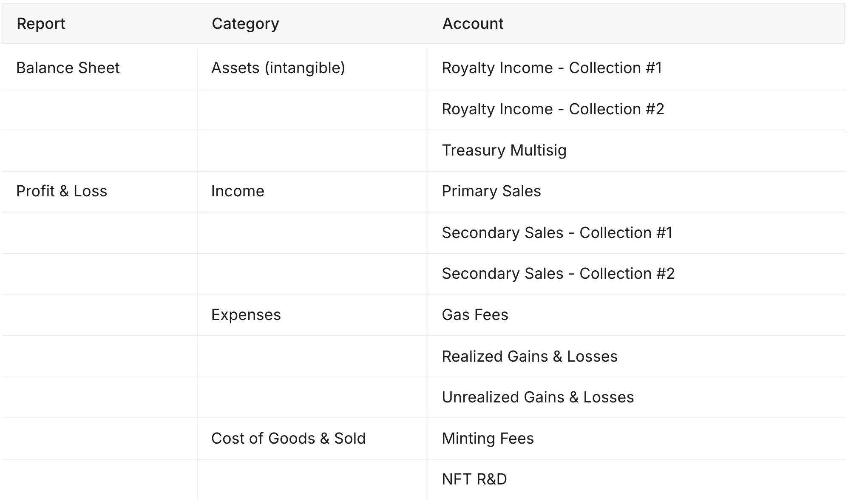Click the Account column header

coord(473,24)
